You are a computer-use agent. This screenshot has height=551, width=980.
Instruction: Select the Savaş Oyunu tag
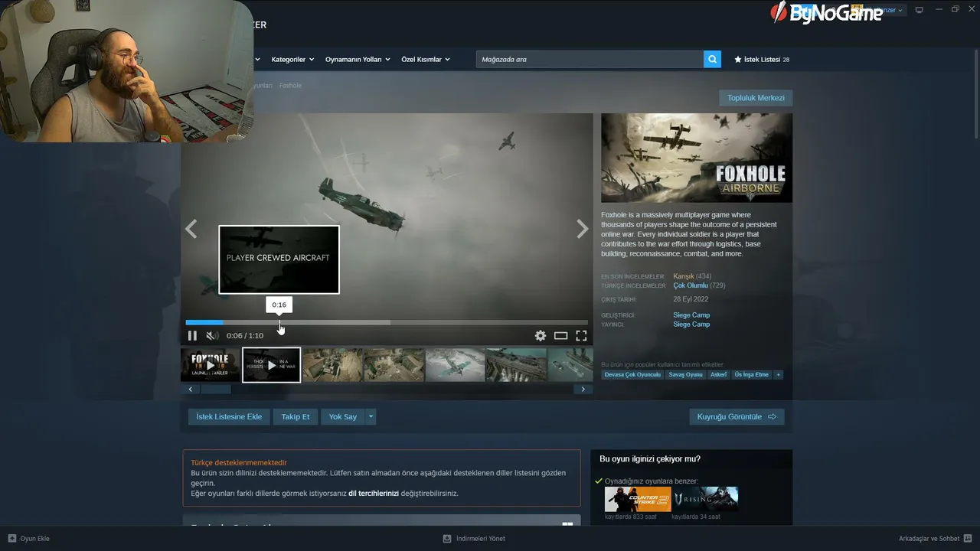(685, 375)
